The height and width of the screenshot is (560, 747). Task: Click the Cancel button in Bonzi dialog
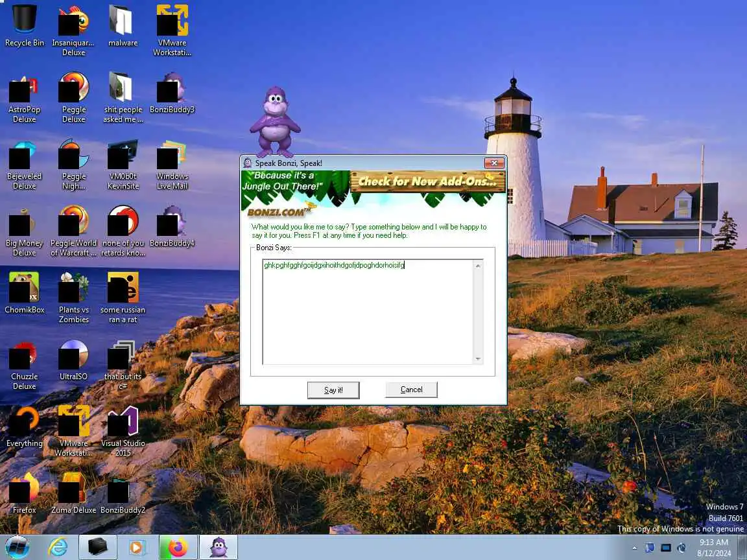(x=411, y=390)
